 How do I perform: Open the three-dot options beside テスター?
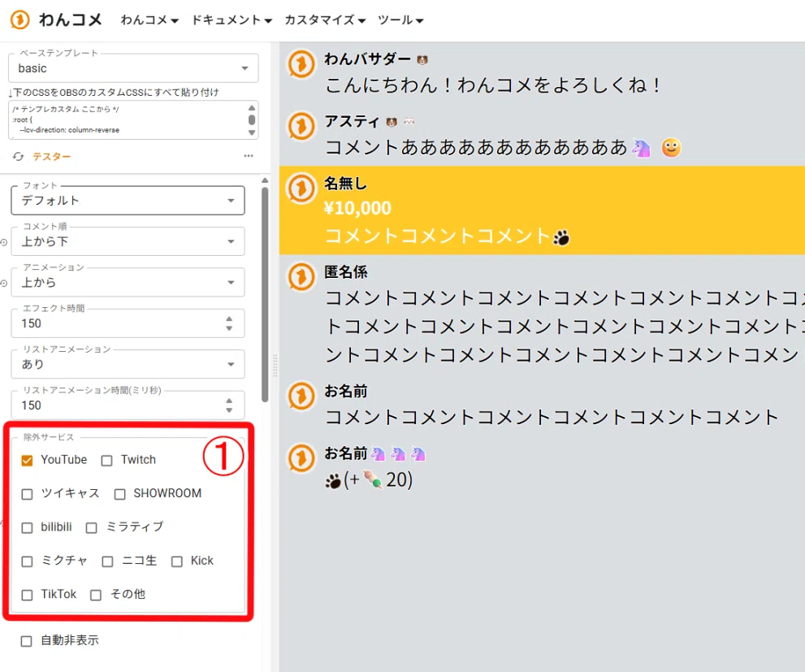[249, 156]
